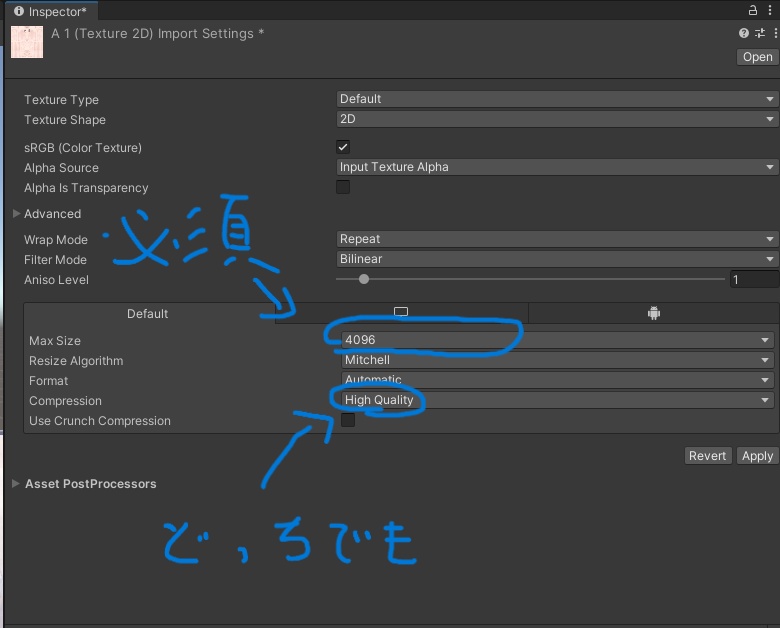The height and width of the screenshot is (628, 780).
Task: Select the Default platform tab
Action: 148,313
